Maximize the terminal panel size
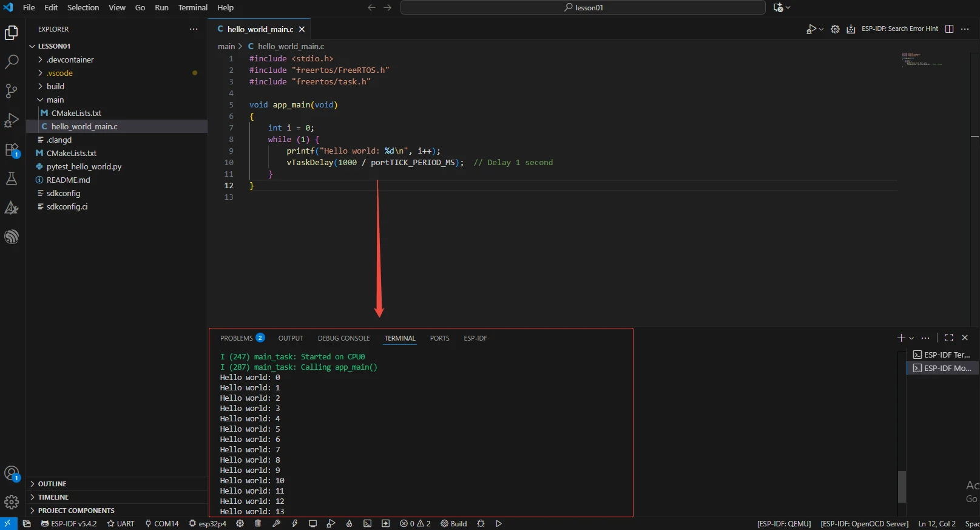Viewport: 980px width, 530px height. (949, 338)
